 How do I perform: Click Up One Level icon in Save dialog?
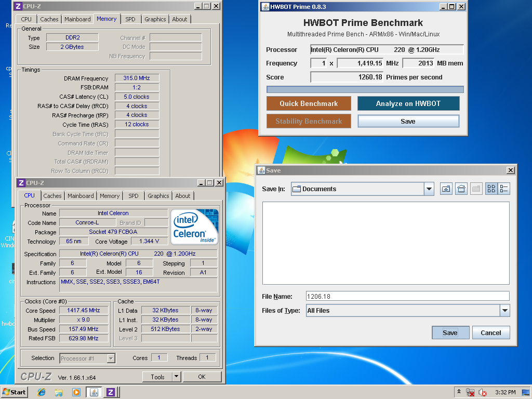(446, 189)
